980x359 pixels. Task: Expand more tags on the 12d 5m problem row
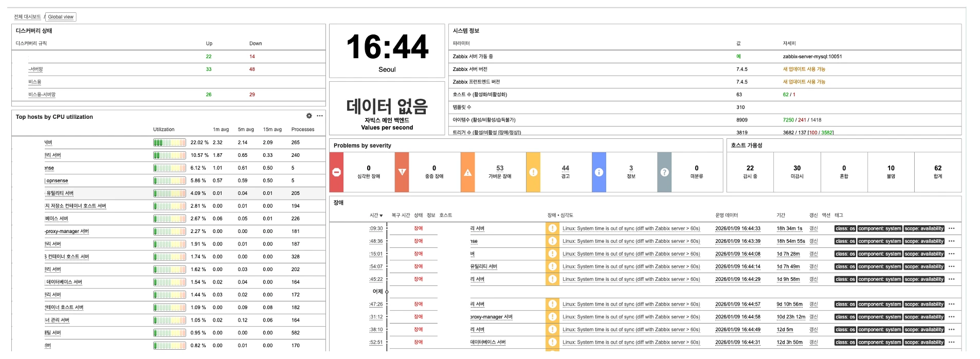952,330
